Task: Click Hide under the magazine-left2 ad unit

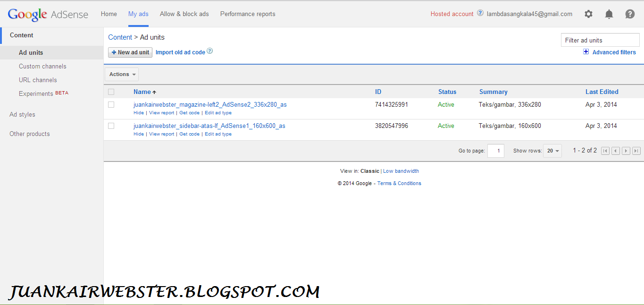Action: point(139,113)
